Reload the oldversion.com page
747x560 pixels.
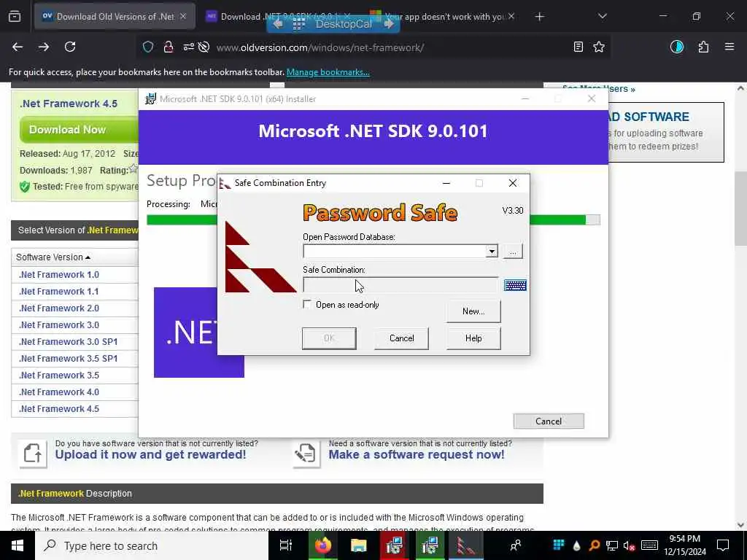[x=70, y=47]
